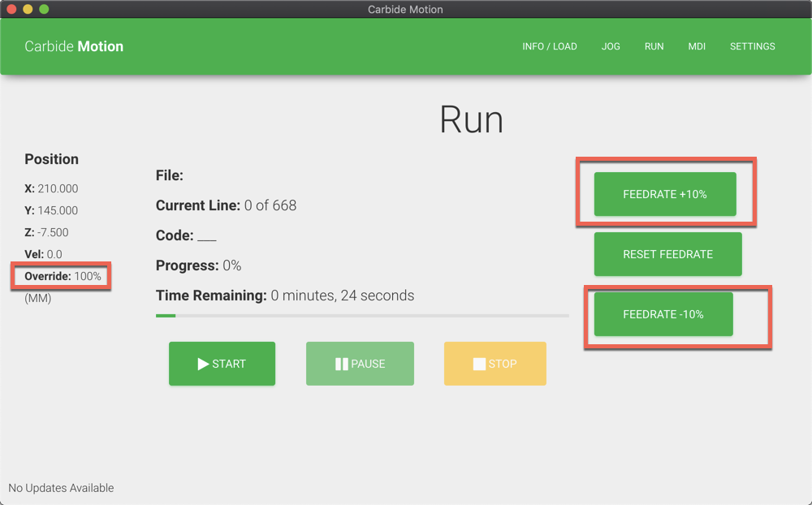Click the File label

(x=170, y=175)
